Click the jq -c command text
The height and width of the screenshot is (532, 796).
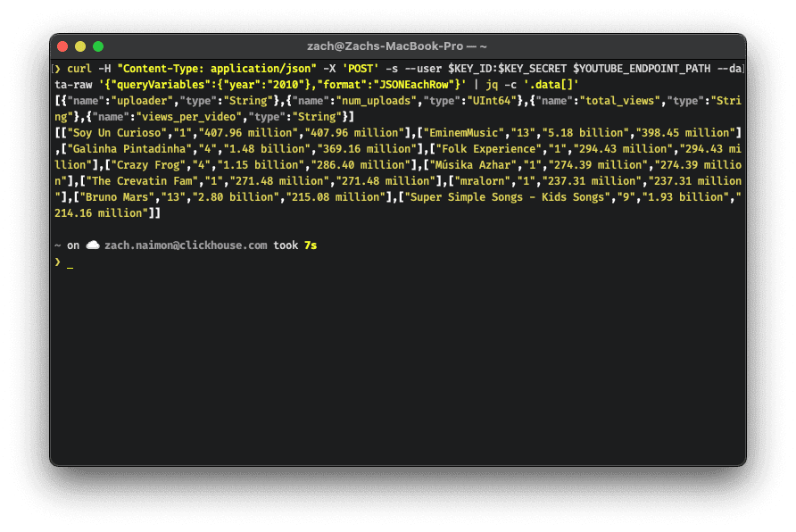[x=501, y=85]
